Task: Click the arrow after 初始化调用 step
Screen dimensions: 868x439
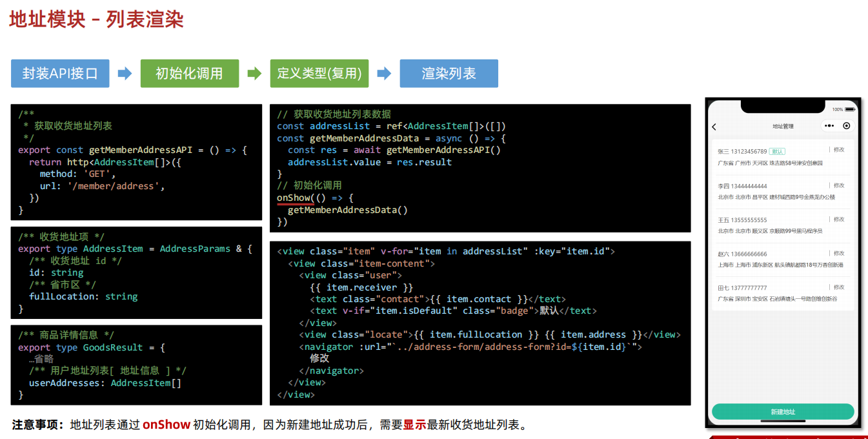Action: (254, 74)
